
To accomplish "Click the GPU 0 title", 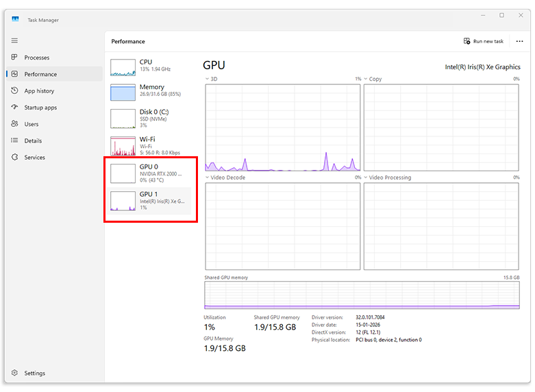I will point(149,167).
